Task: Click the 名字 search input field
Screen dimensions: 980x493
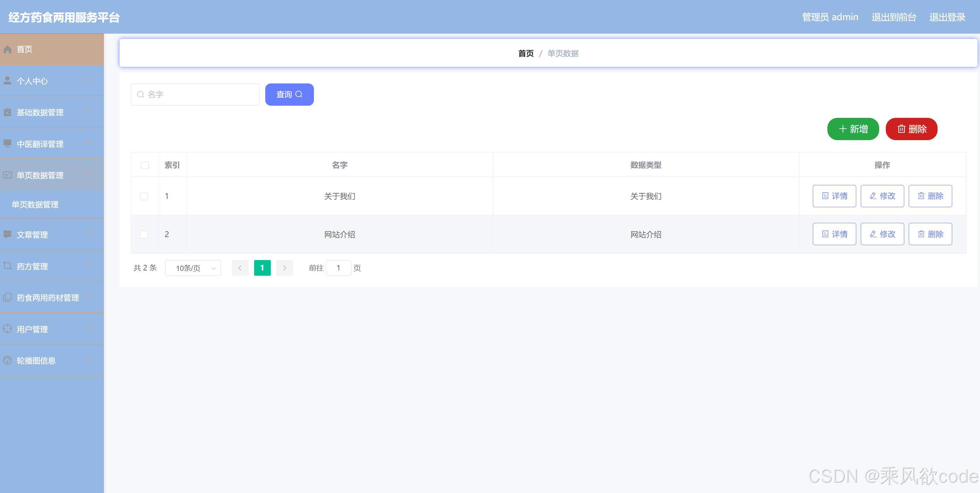Action: click(195, 94)
